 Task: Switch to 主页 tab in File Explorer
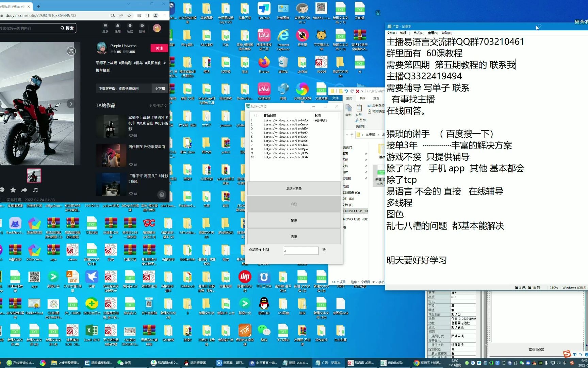[349, 98]
